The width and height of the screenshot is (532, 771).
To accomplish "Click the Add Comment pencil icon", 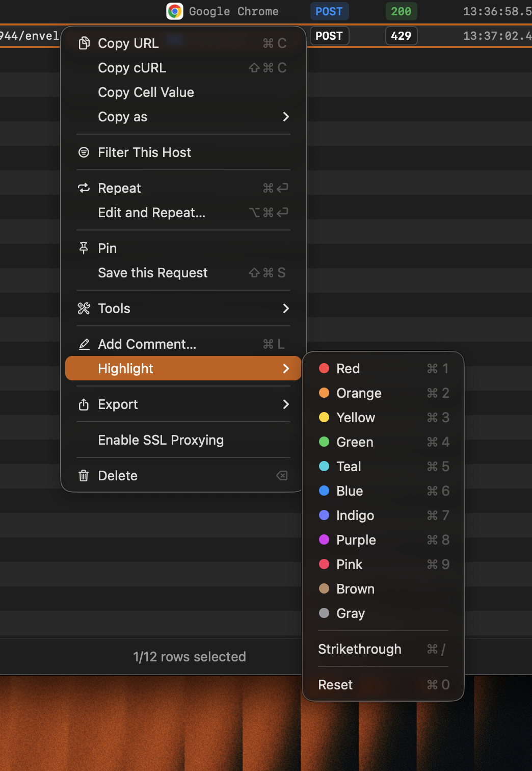I will [x=84, y=344].
